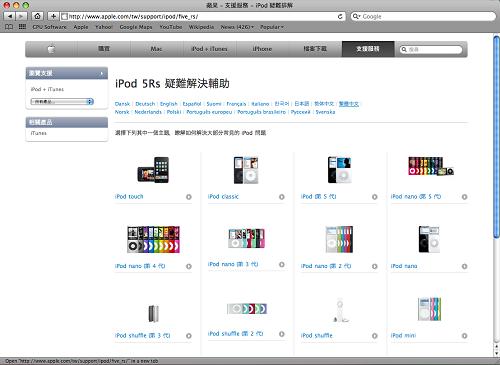Open the Mac tab in site navigation
Viewport: 500px width, 365px height.
coord(156,49)
